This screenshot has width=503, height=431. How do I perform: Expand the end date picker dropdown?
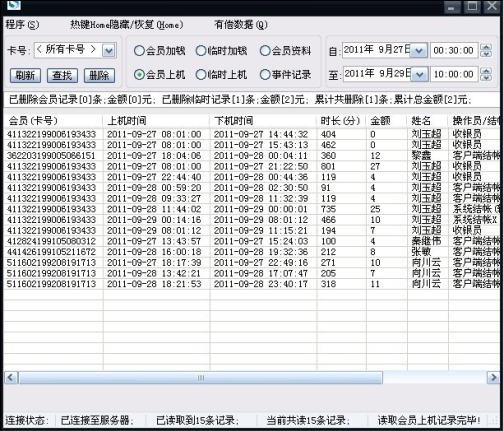[x=418, y=75]
